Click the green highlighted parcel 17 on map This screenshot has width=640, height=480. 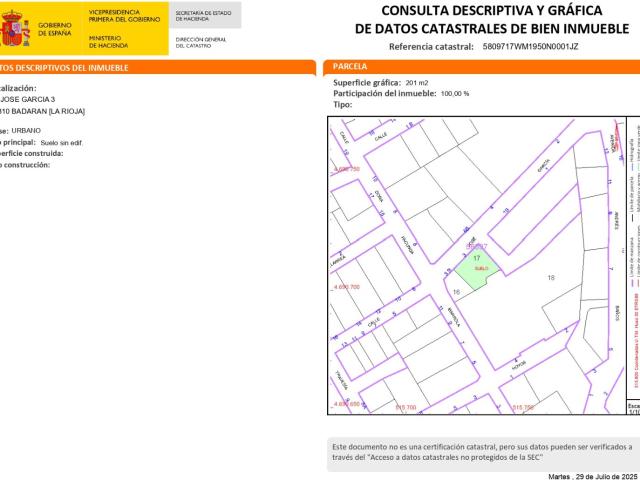[x=476, y=269]
